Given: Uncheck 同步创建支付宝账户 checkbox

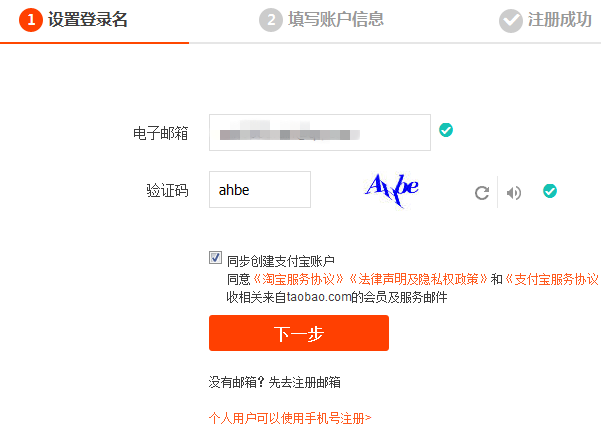Looking at the screenshot, I should pyautogui.click(x=215, y=258).
